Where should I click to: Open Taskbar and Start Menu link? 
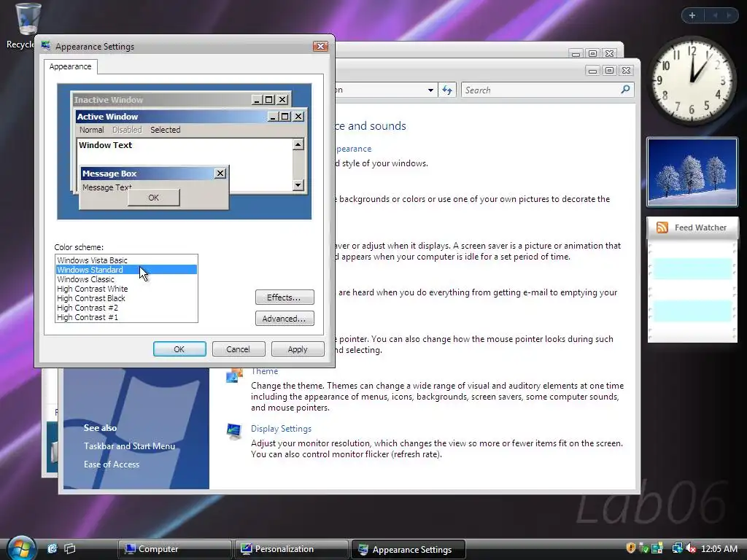point(130,446)
